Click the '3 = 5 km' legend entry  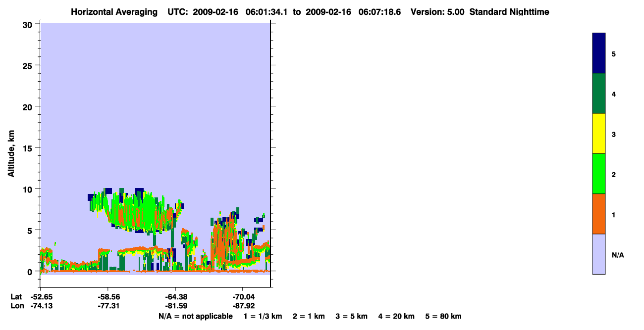point(352,317)
